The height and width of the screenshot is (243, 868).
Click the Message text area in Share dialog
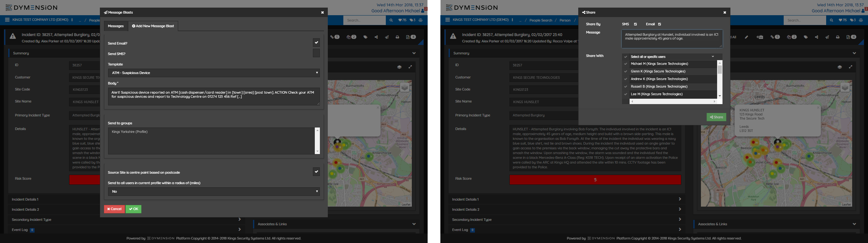click(672, 39)
